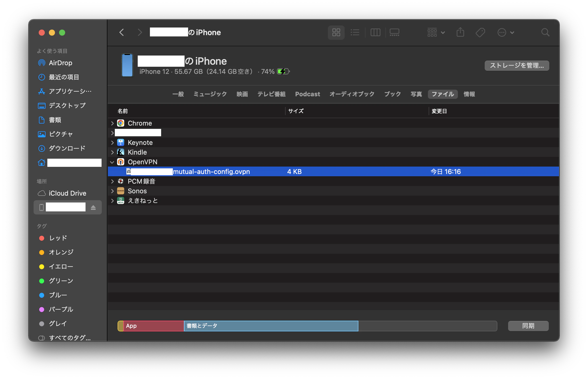
Task: Click the Share toolbar icon
Action: [460, 32]
